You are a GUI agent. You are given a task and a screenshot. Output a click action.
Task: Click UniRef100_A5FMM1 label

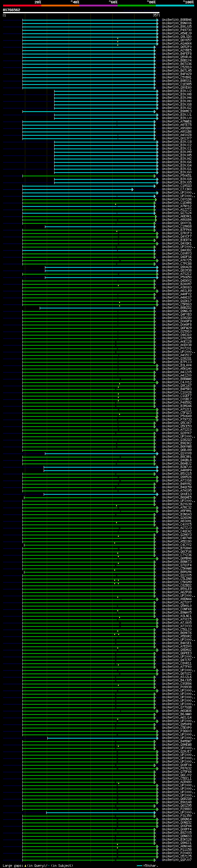177,511
